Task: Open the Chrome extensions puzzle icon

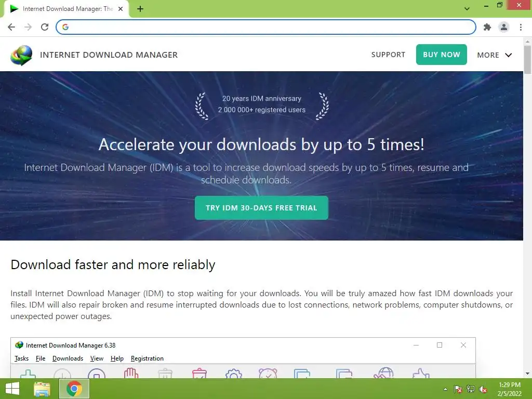Action: pos(487,27)
